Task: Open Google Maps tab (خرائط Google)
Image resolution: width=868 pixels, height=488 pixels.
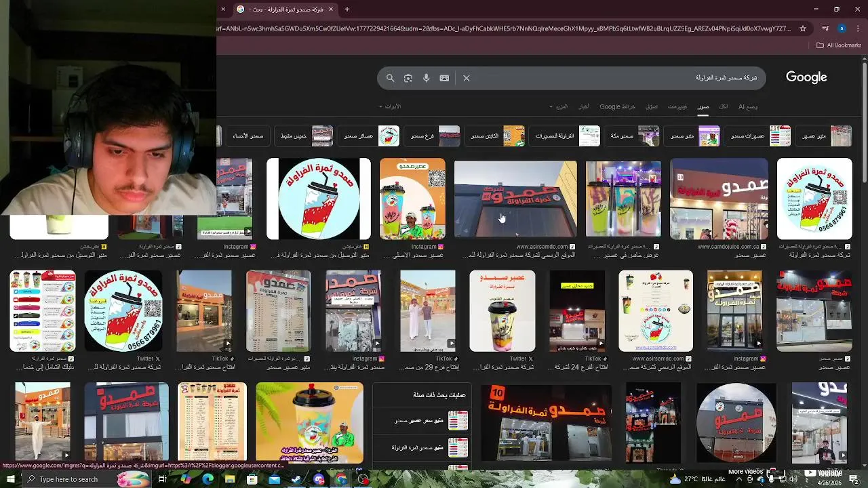Action: (x=618, y=107)
